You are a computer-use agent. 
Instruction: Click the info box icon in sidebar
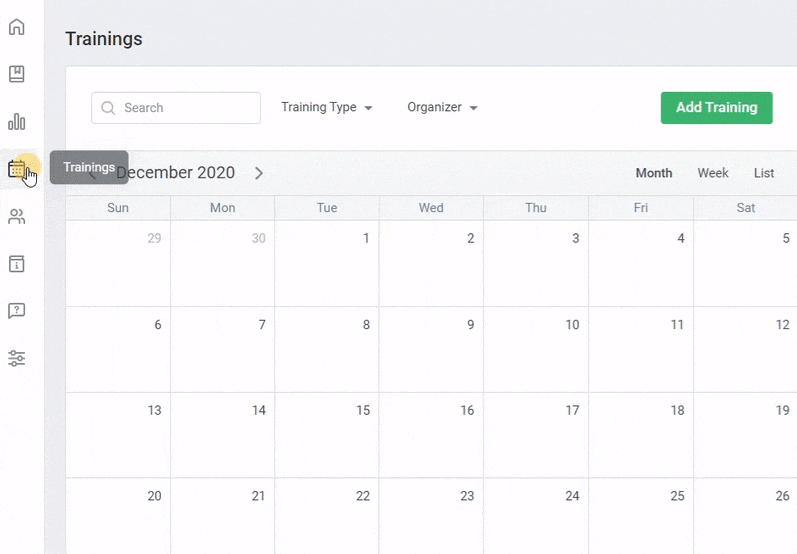pyautogui.click(x=16, y=263)
